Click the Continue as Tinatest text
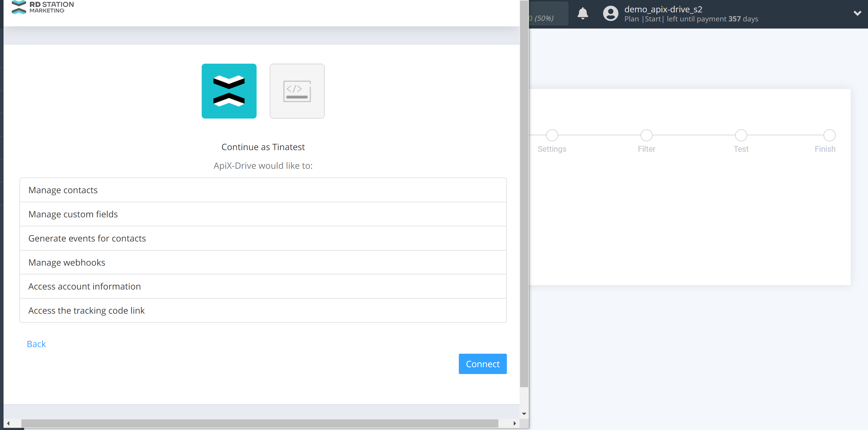Viewport: 868px width, 430px height. click(x=263, y=147)
